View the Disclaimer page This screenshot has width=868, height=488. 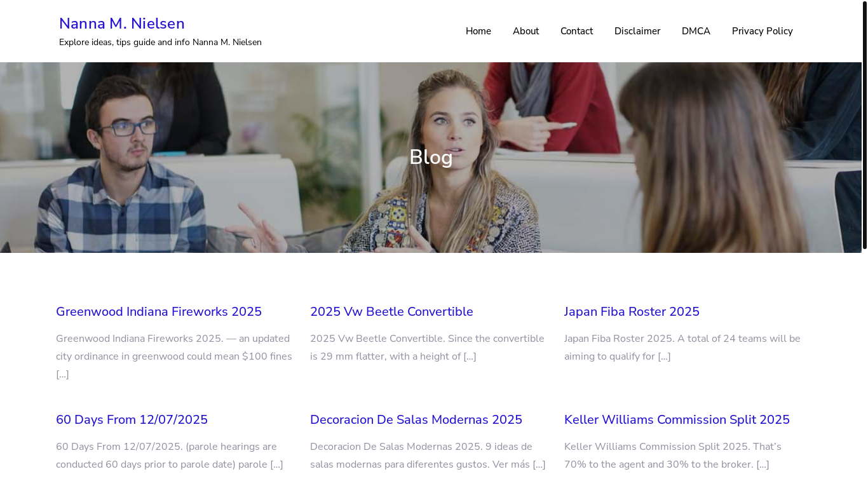pos(637,31)
